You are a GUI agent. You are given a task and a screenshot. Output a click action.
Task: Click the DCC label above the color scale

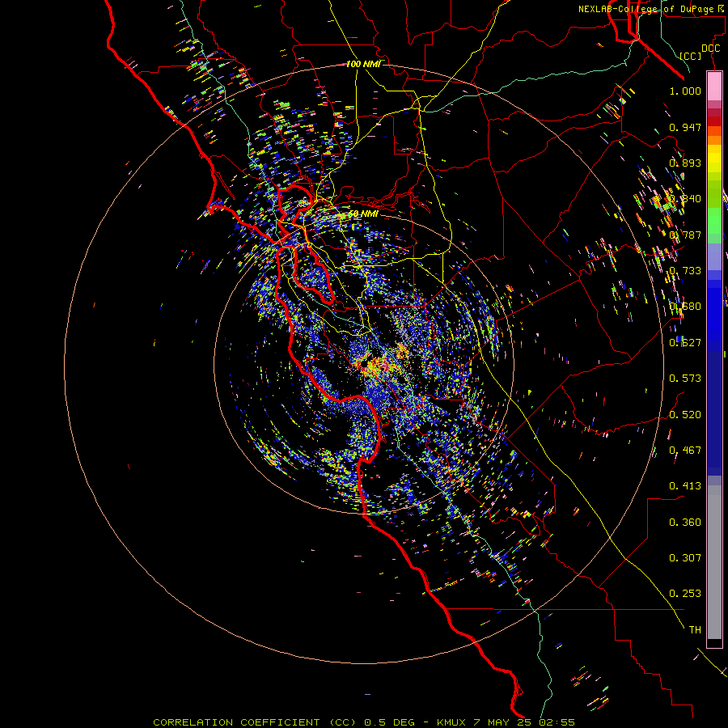pyautogui.click(x=711, y=49)
